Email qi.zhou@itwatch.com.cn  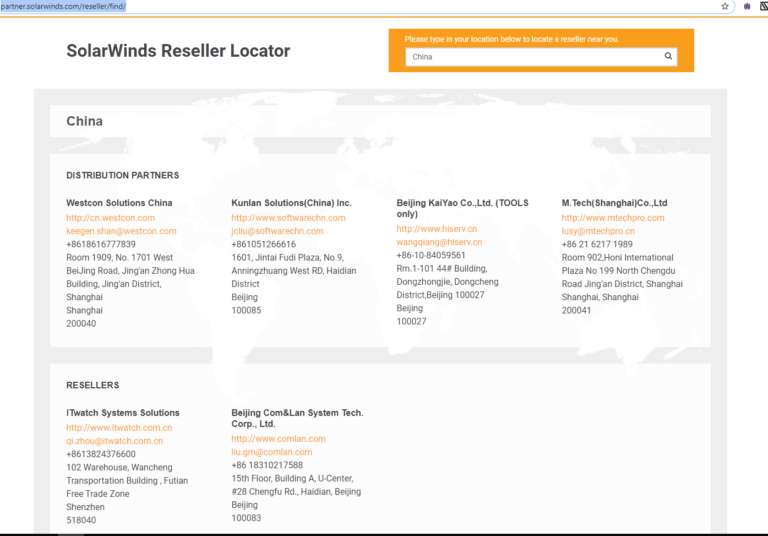[115, 441]
